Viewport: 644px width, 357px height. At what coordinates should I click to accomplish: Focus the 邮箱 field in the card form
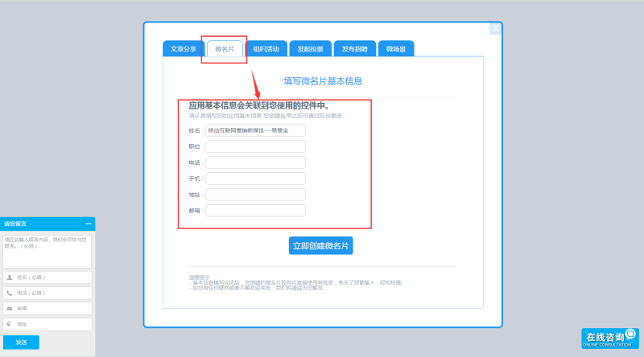pyautogui.click(x=255, y=211)
